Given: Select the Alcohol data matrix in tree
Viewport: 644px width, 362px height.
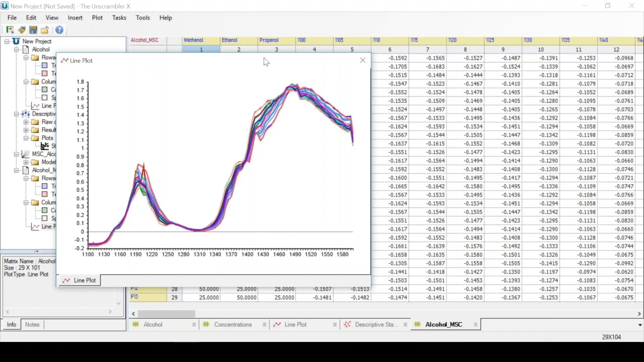Looking at the screenshot, I should point(41,49).
